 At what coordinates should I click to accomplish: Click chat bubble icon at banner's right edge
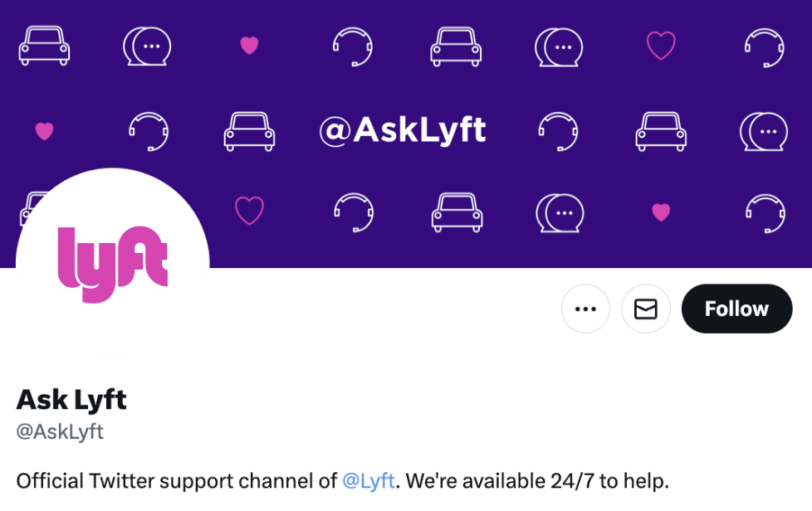coord(764,132)
